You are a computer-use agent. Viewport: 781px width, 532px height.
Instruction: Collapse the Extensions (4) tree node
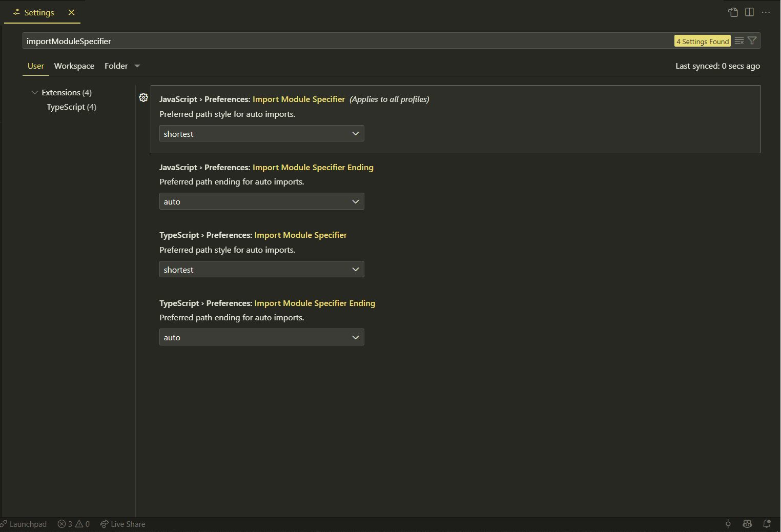[x=62, y=92]
